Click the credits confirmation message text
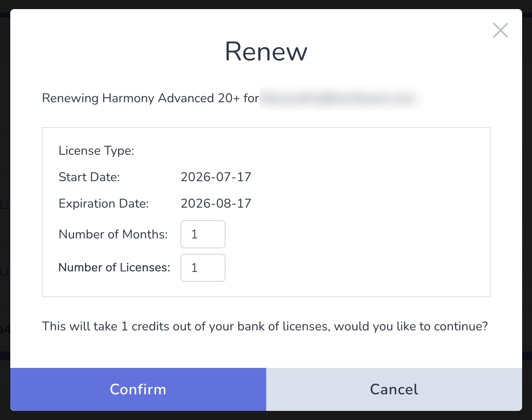The height and width of the screenshot is (420, 532). coord(265,326)
